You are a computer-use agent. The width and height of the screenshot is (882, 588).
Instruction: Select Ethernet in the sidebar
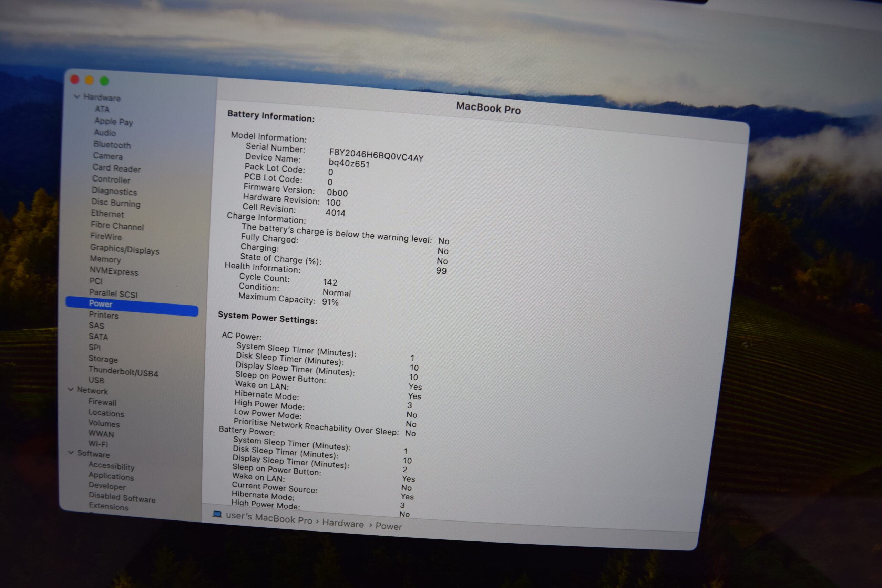(107, 214)
